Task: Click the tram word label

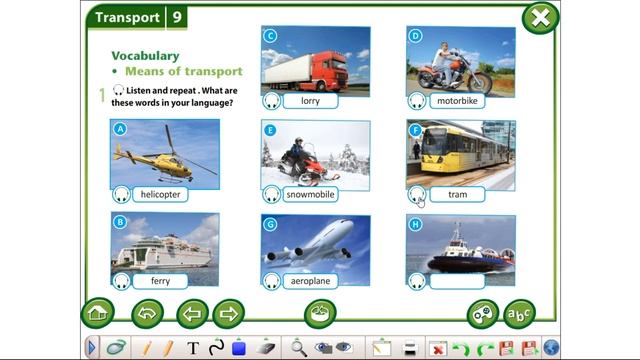Action: (x=457, y=195)
